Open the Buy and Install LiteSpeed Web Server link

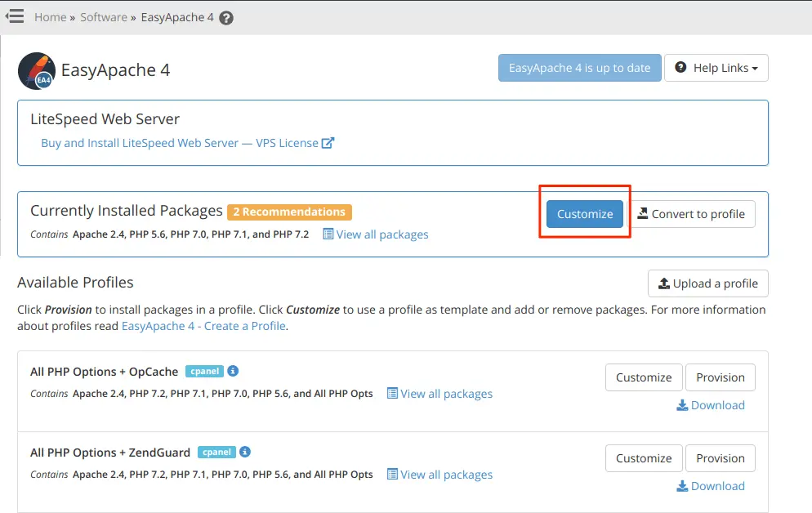click(x=176, y=142)
